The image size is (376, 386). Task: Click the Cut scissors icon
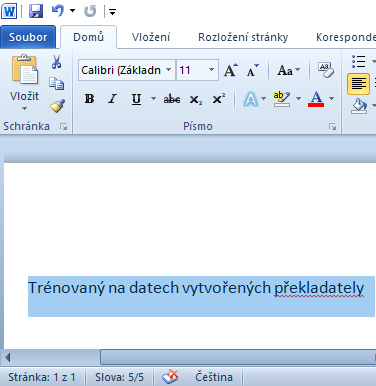pos(56,62)
